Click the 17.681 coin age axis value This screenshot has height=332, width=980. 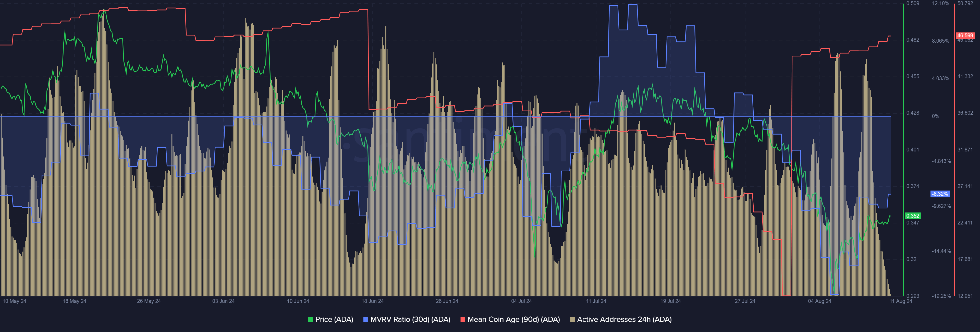965,259
